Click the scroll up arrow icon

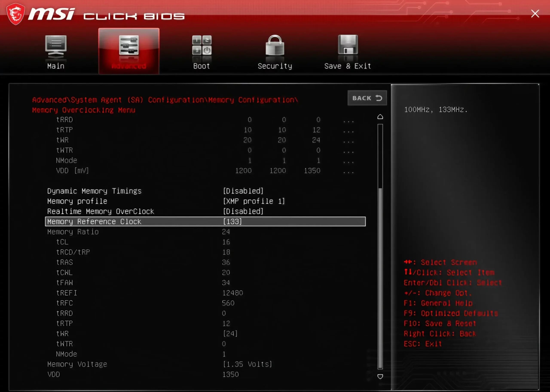click(x=380, y=117)
